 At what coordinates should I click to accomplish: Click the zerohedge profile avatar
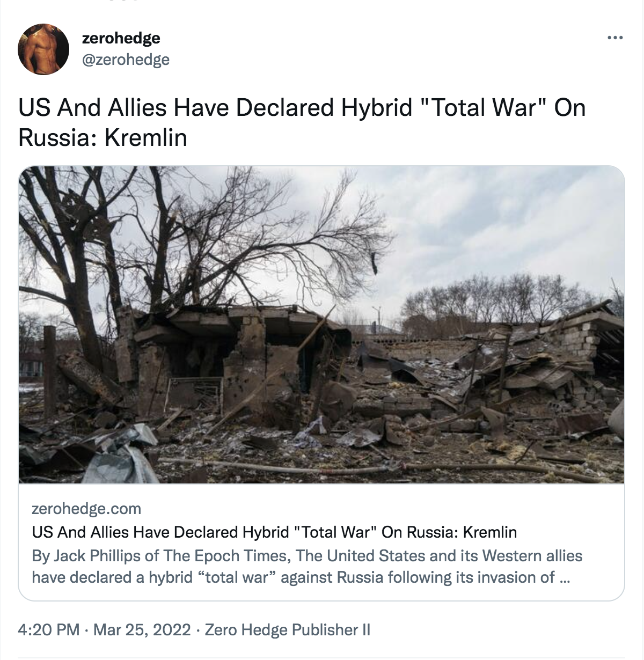(43, 49)
